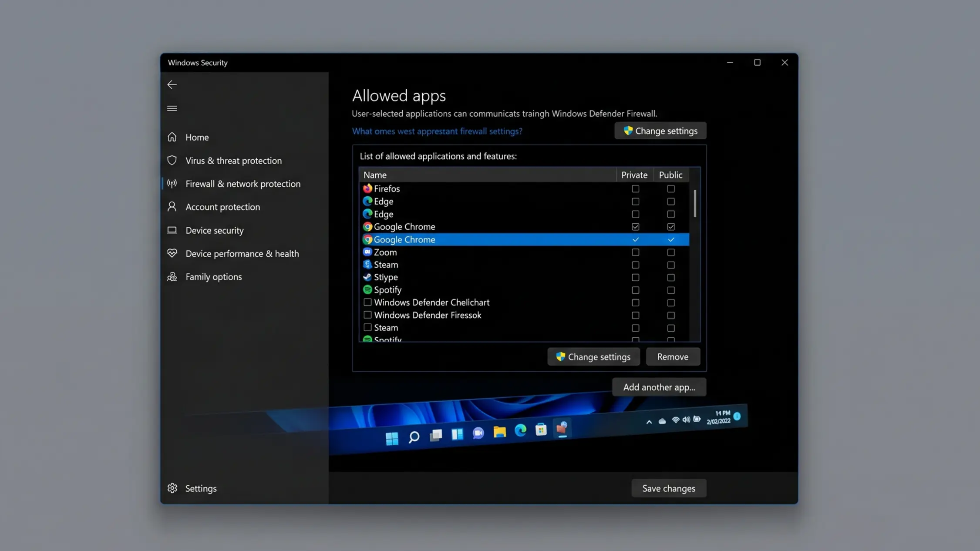980x551 pixels.
Task: Click the heart icon for Device performance & health
Action: (172, 253)
